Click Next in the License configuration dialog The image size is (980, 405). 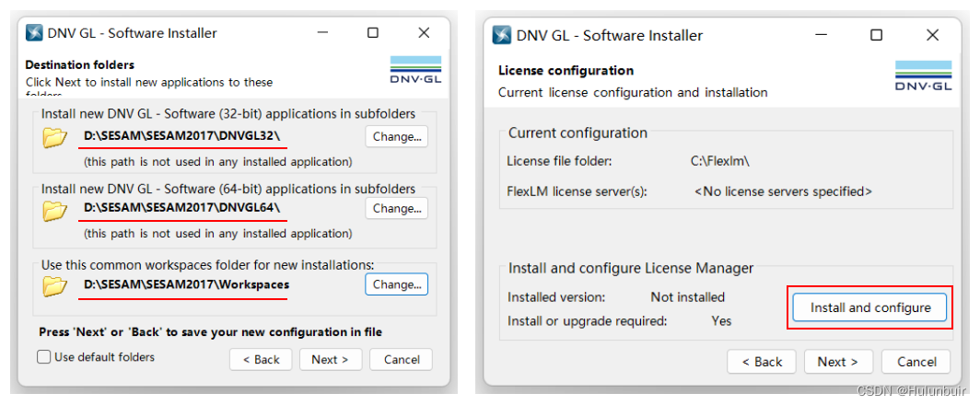838,362
